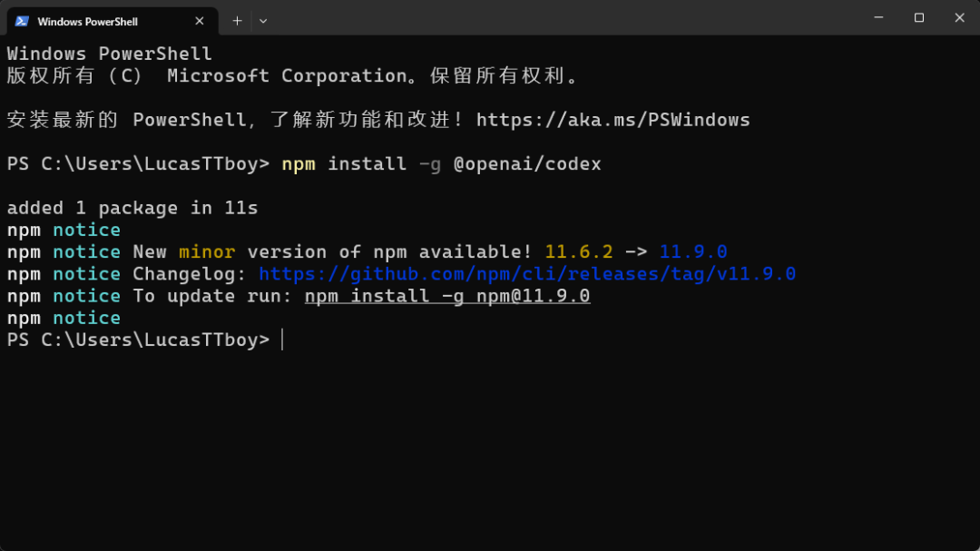
Task: Close the Windows PowerShell tab
Action: 200,21
